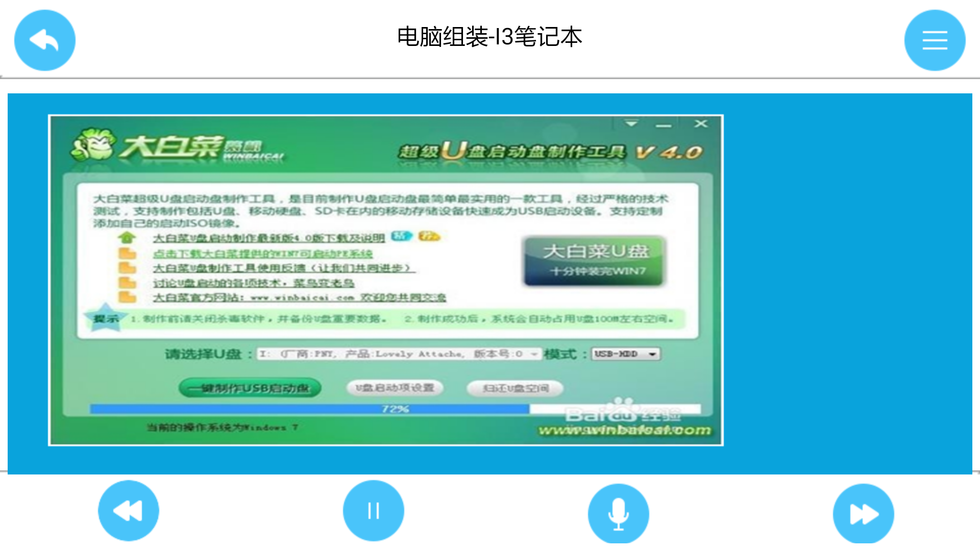
Task: Open the hamburger menu
Action: [935, 40]
